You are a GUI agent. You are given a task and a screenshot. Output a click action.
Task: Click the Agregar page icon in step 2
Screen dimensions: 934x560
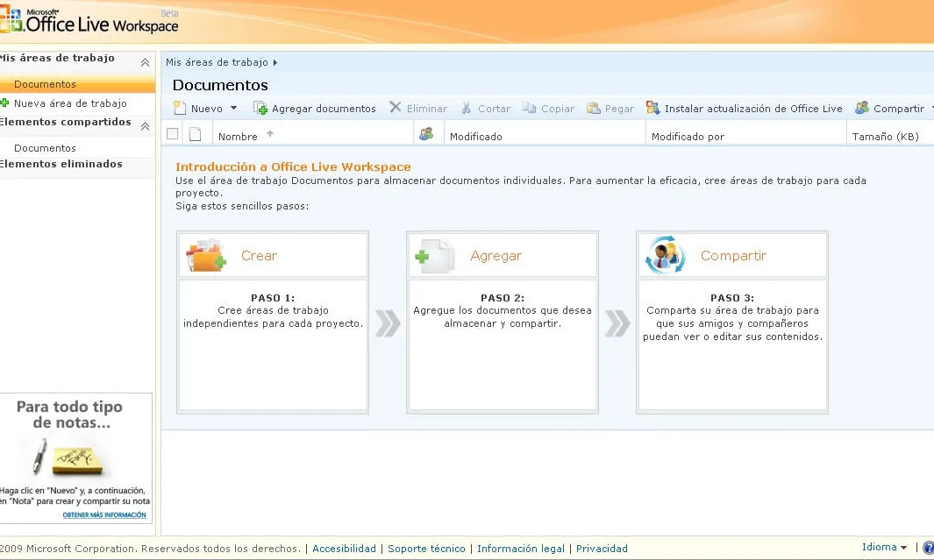pos(435,257)
